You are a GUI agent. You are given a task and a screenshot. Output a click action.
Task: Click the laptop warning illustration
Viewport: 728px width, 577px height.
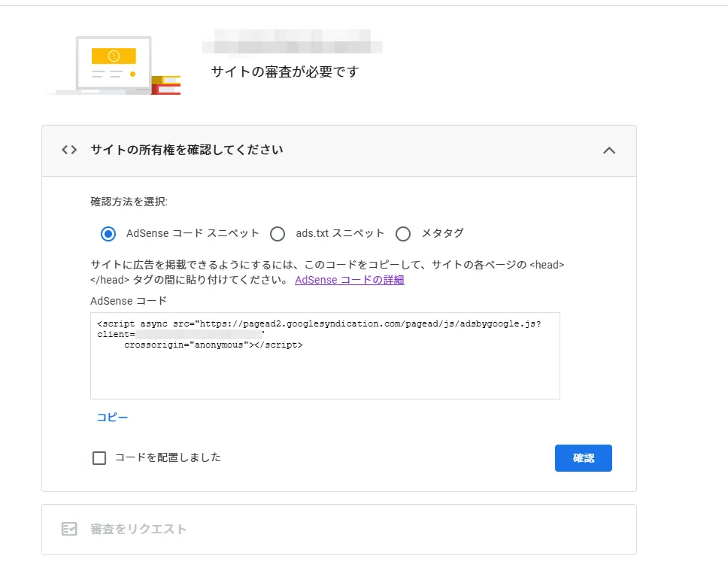coord(114,65)
